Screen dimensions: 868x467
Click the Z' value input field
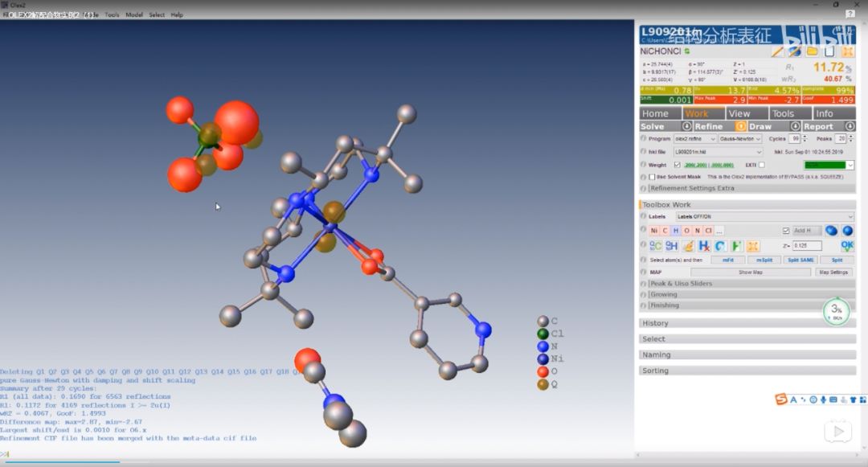[x=807, y=246]
